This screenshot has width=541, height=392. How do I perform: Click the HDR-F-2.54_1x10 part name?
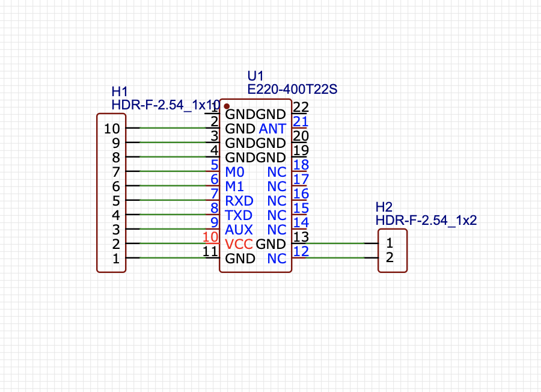pyautogui.click(x=166, y=105)
